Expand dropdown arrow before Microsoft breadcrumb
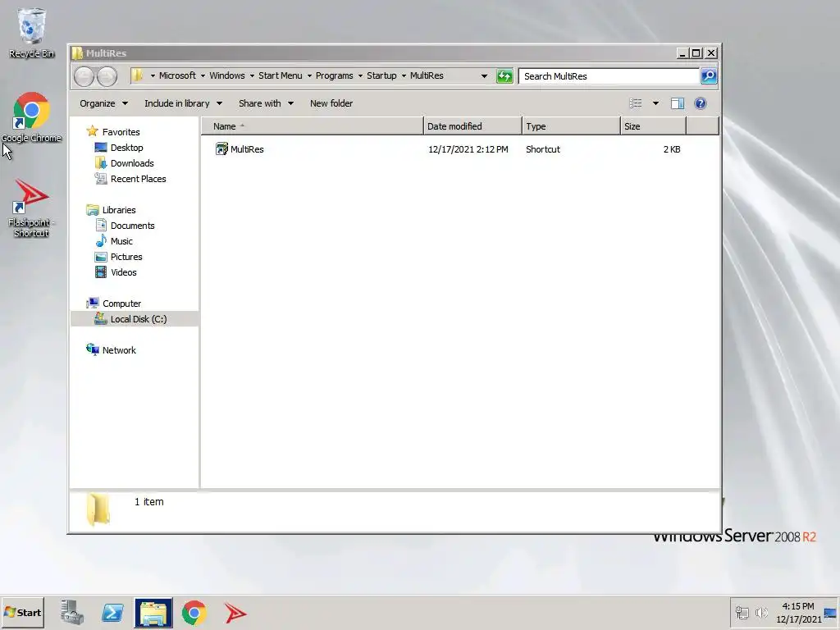 [x=153, y=75]
